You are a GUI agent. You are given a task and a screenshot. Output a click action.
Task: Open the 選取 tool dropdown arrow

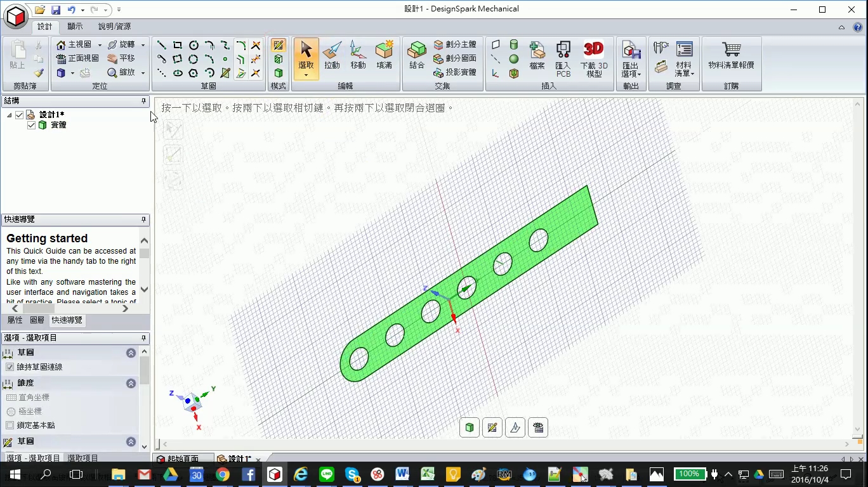306,75
